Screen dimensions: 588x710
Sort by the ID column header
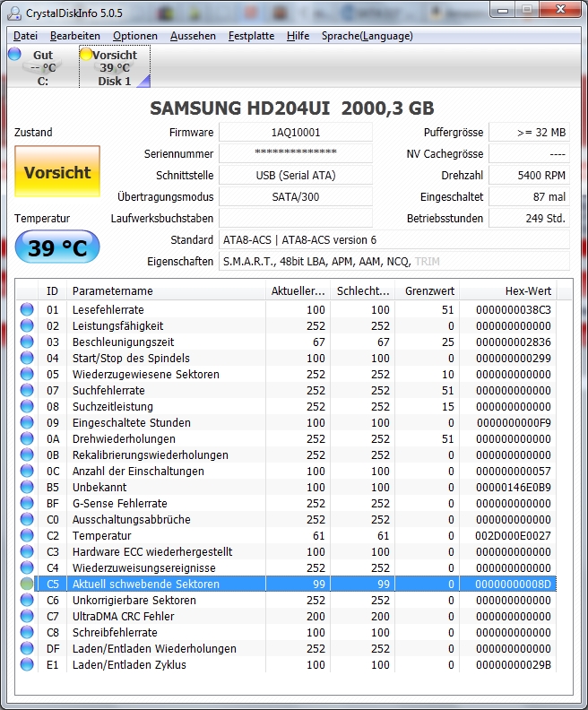point(53,290)
